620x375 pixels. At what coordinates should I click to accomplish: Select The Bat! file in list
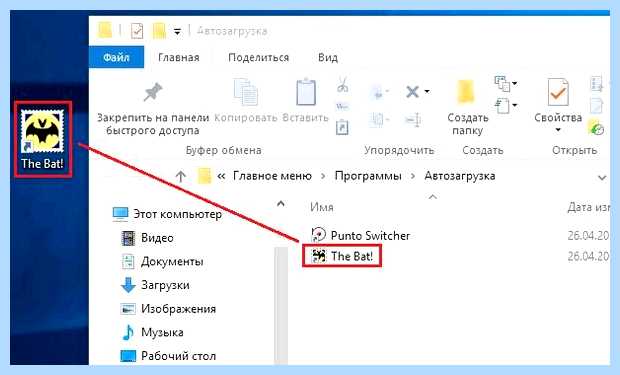point(342,256)
